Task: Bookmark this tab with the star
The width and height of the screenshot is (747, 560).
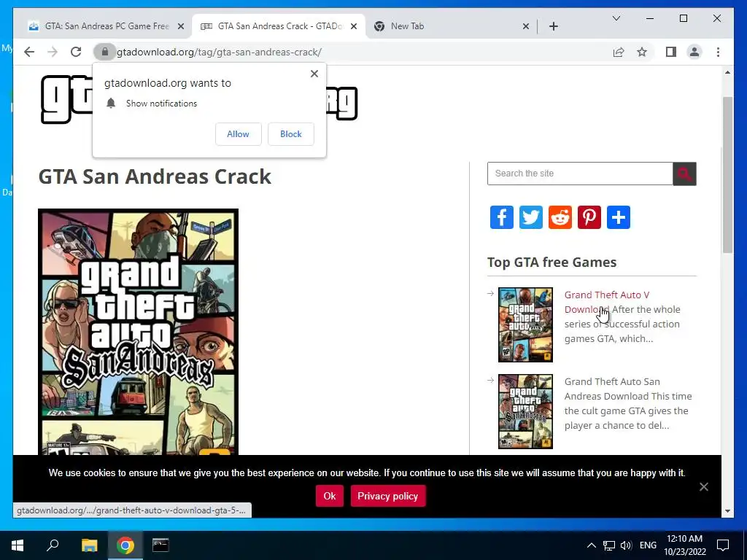Action: point(642,52)
